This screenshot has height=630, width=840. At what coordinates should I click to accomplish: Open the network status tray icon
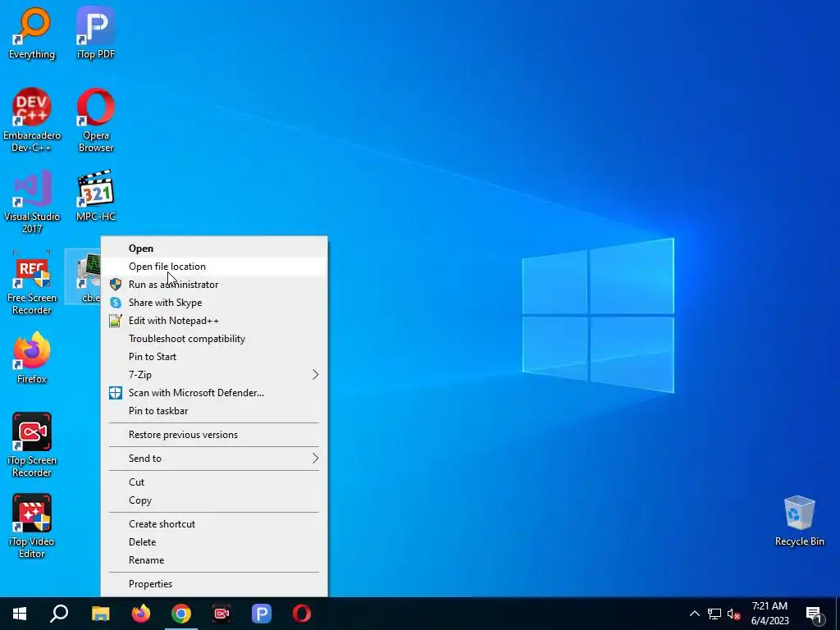[x=714, y=614]
